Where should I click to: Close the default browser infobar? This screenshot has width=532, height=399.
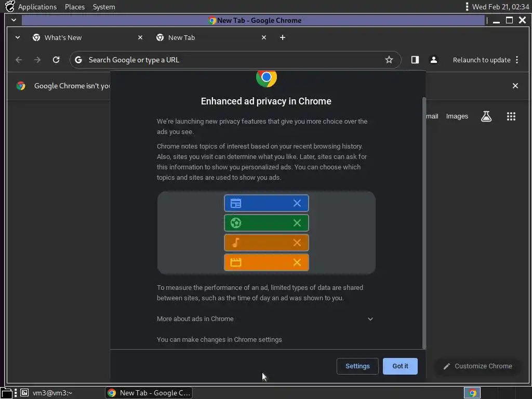tap(515, 86)
